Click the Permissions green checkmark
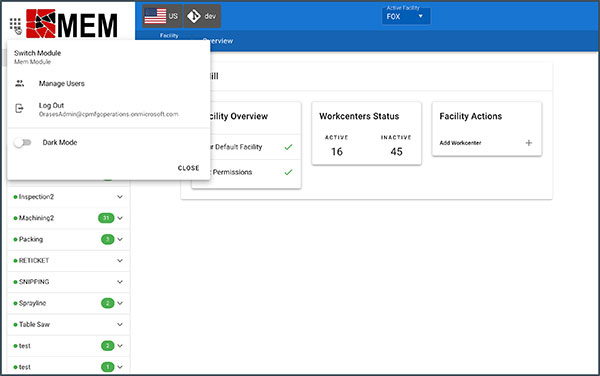This screenshot has width=600, height=376. 289,172
